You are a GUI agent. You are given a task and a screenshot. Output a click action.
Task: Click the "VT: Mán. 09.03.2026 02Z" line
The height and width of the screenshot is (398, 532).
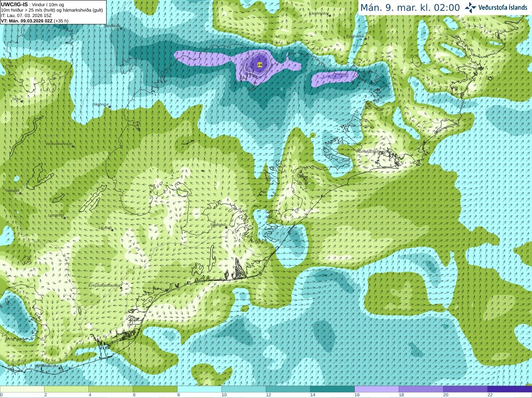tap(34, 21)
